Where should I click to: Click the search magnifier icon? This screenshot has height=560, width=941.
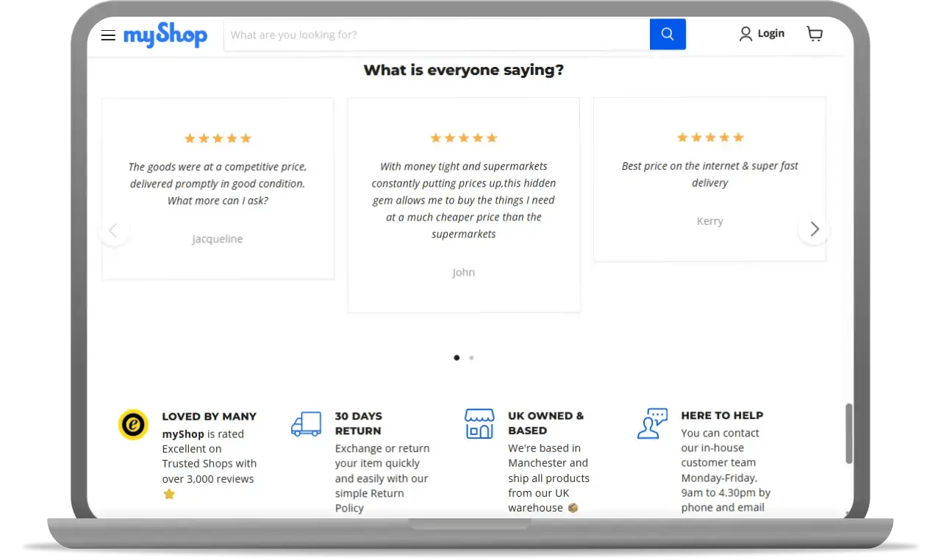click(x=667, y=34)
